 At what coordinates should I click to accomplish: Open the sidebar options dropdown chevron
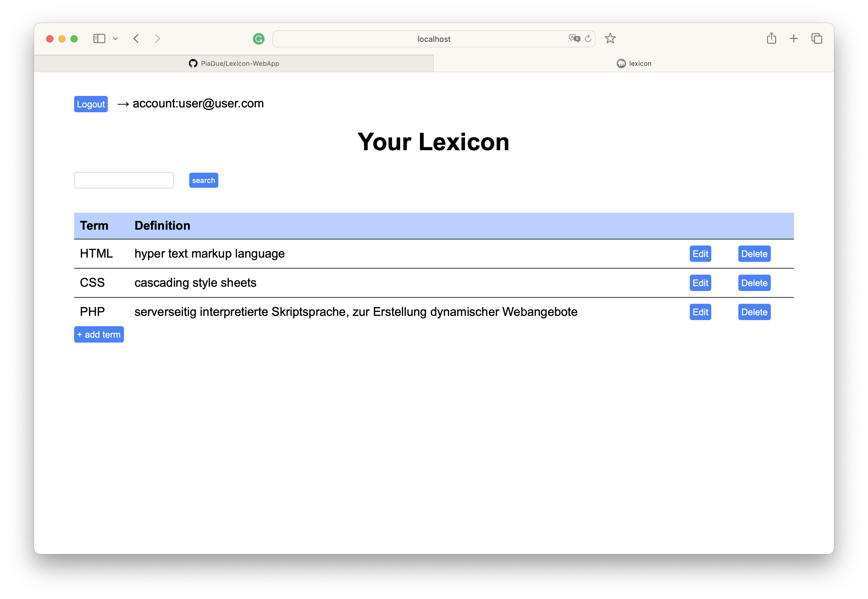pyautogui.click(x=115, y=39)
